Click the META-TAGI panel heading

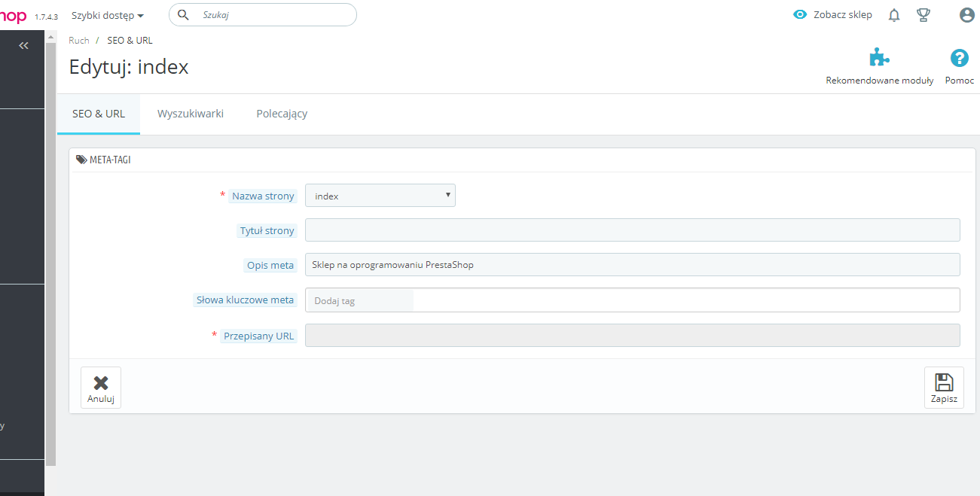(110, 160)
